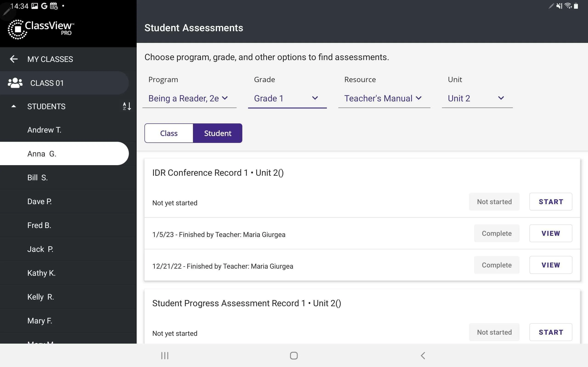
Task: Click the CLASS 01 group icon
Action: [x=15, y=83]
